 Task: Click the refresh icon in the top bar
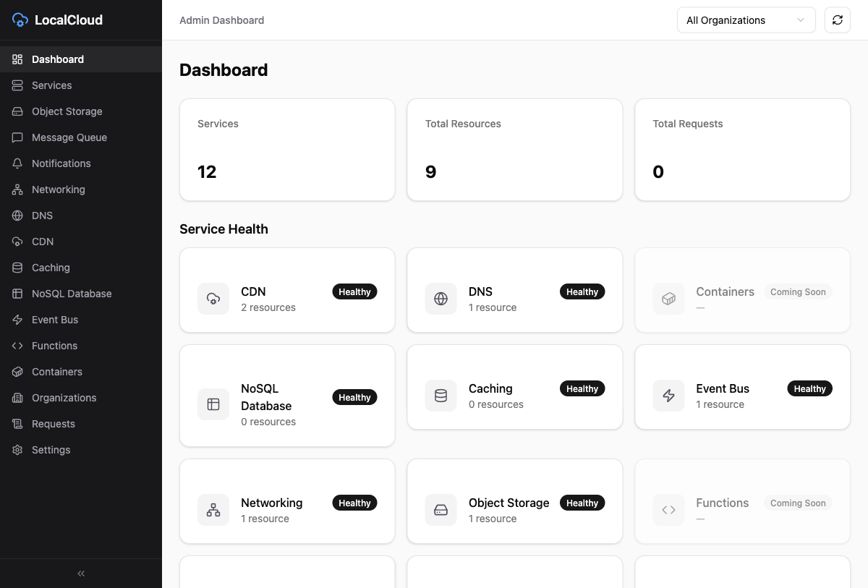(837, 20)
